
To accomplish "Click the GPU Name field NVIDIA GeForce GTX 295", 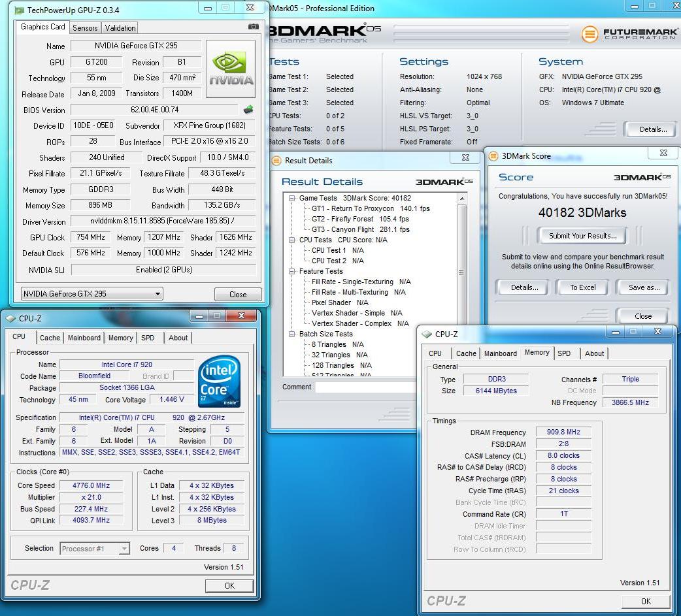I will 136,46.
